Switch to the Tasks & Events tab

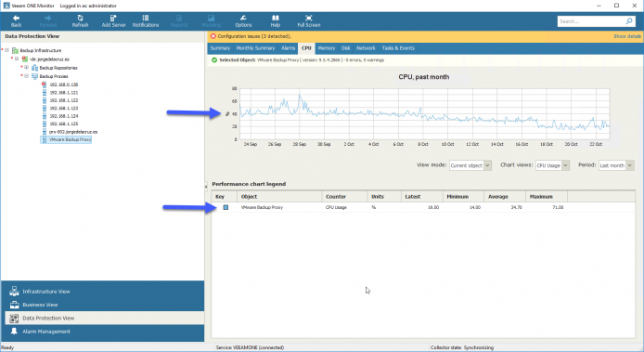[398, 48]
